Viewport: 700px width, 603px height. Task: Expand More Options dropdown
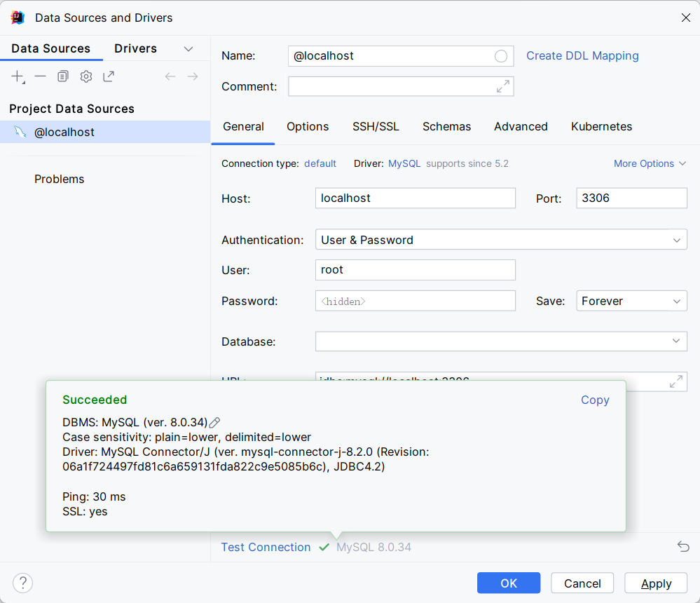pos(650,163)
